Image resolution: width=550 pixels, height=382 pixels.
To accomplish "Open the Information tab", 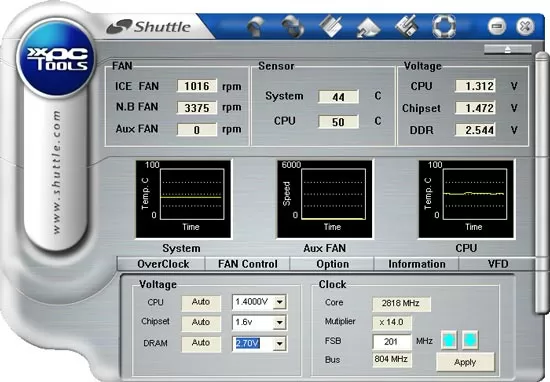I will pos(417,264).
